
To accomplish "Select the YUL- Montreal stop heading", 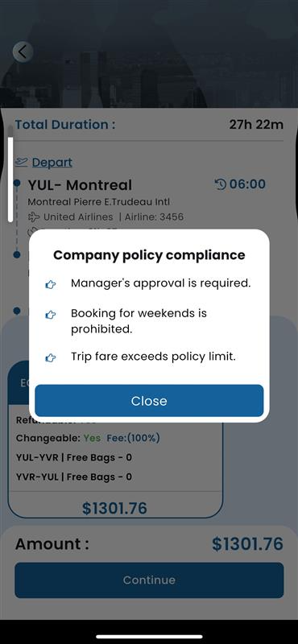I will 80,185.
